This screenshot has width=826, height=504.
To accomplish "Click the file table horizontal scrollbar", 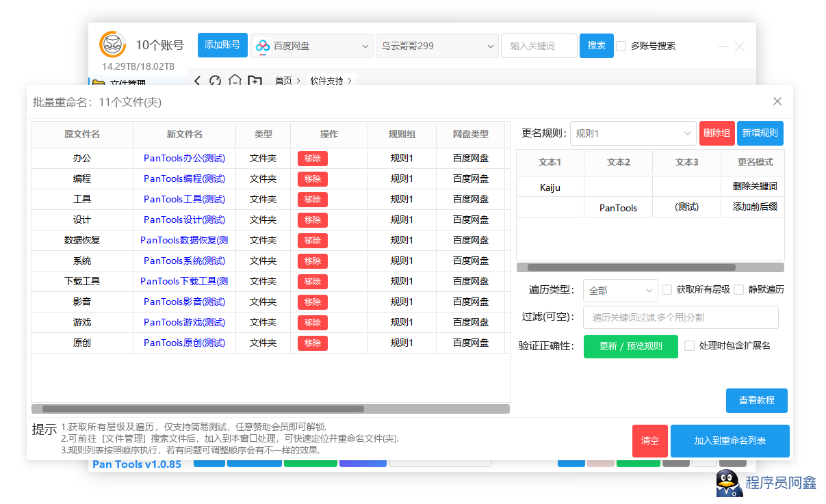I will (x=203, y=409).
